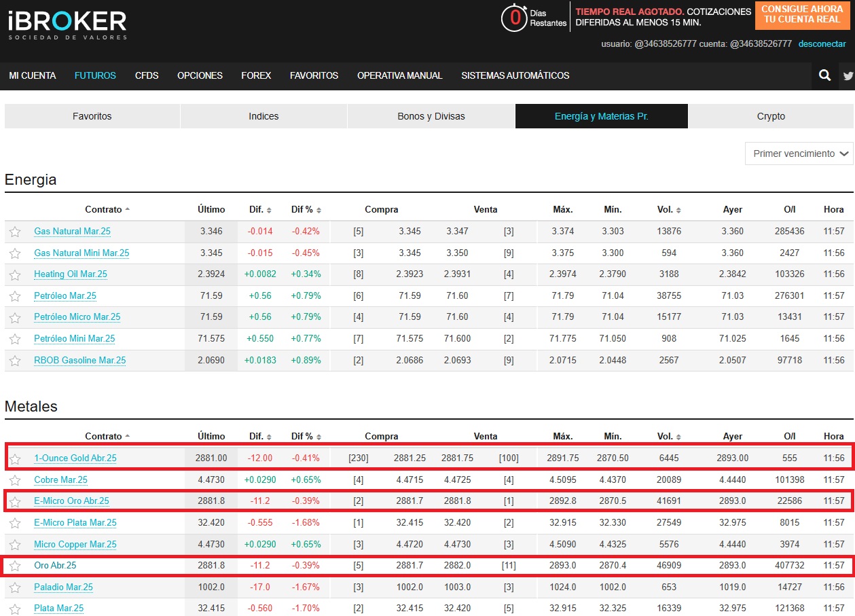The width and height of the screenshot is (855, 616).
Task: Sort the Energia table by Vol.
Action: click(x=668, y=209)
